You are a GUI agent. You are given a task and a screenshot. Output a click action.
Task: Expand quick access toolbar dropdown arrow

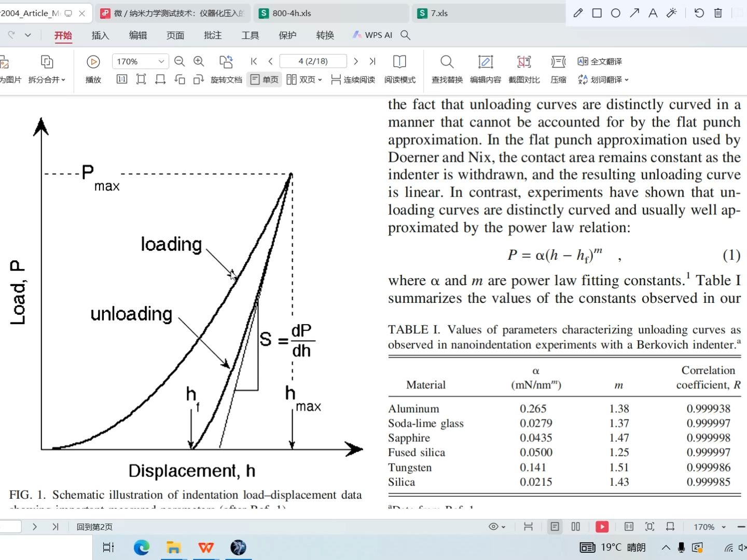pos(28,35)
